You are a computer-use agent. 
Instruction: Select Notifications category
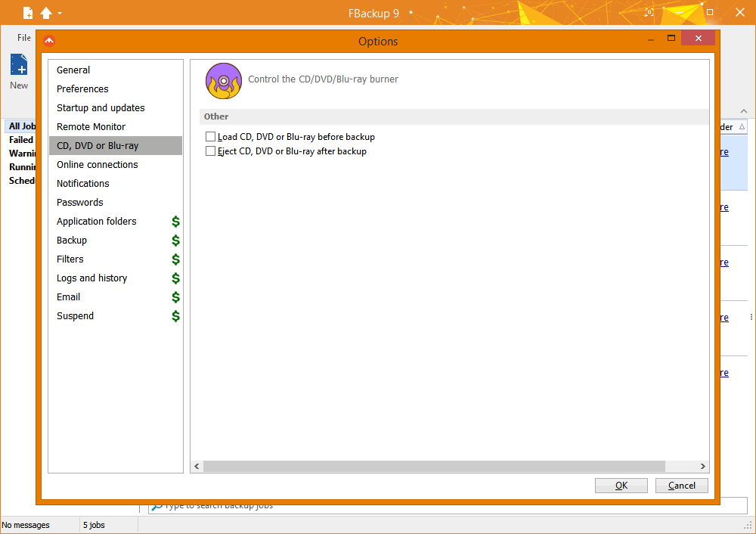pyautogui.click(x=115, y=183)
